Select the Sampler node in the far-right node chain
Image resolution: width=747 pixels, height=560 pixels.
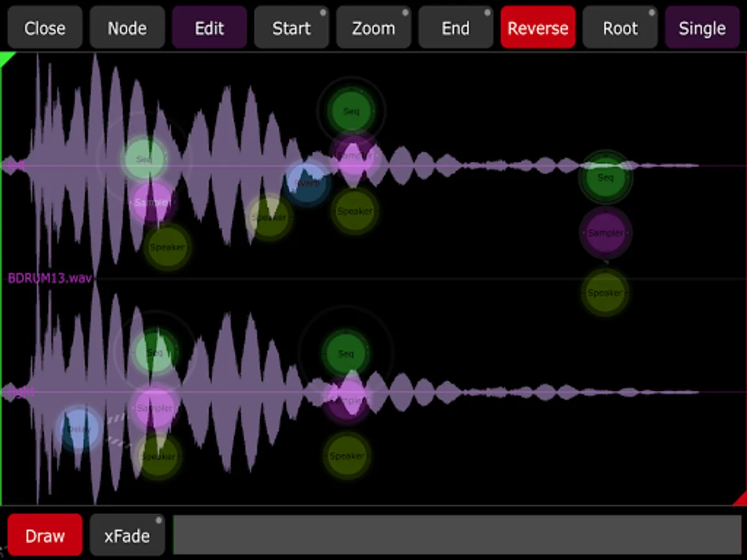[606, 233]
